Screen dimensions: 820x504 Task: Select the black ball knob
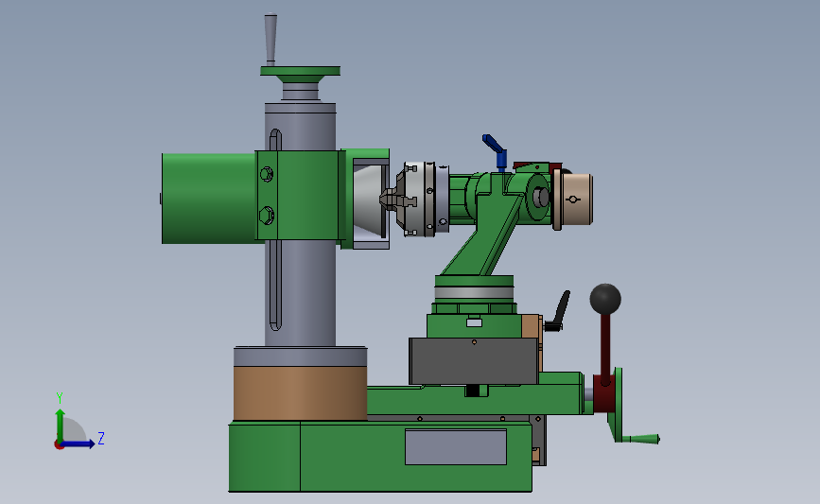[x=605, y=299]
